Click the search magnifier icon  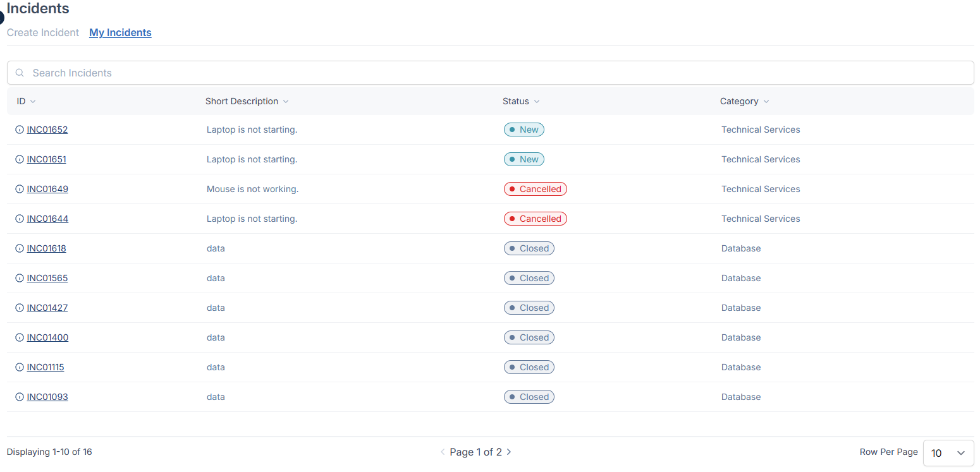pos(20,73)
